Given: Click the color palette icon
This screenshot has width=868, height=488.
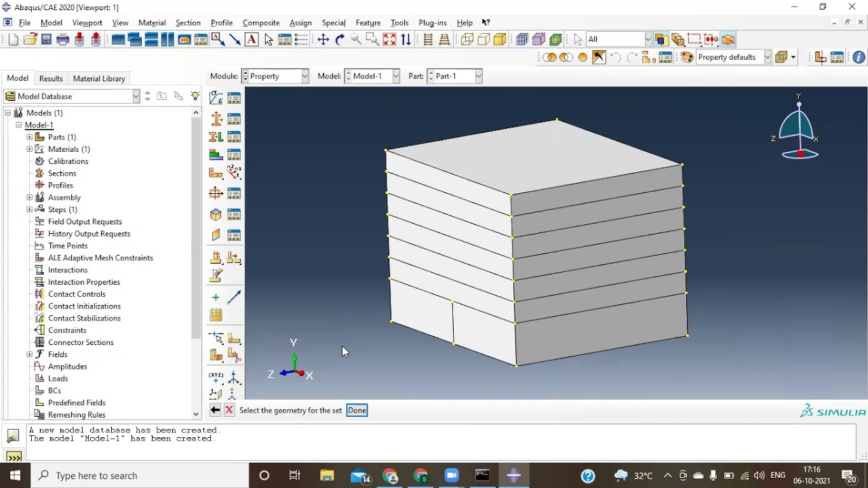Looking at the screenshot, I should pos(687,58).
